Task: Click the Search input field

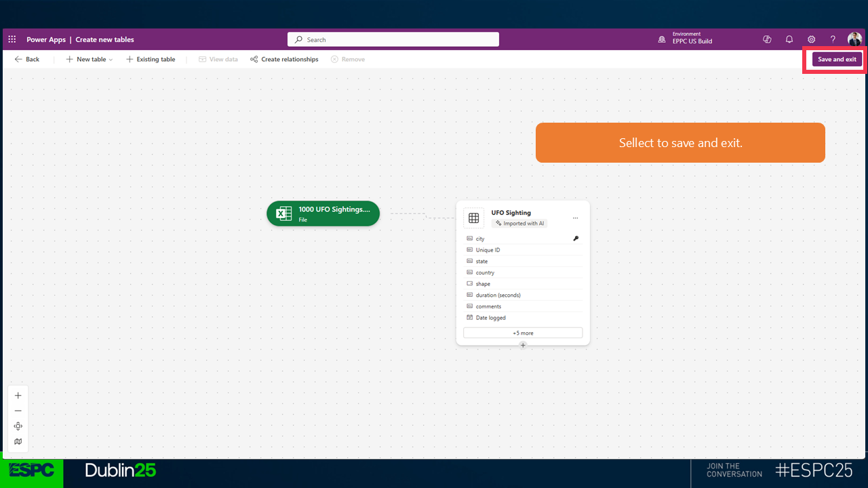Action: [393, 40]
